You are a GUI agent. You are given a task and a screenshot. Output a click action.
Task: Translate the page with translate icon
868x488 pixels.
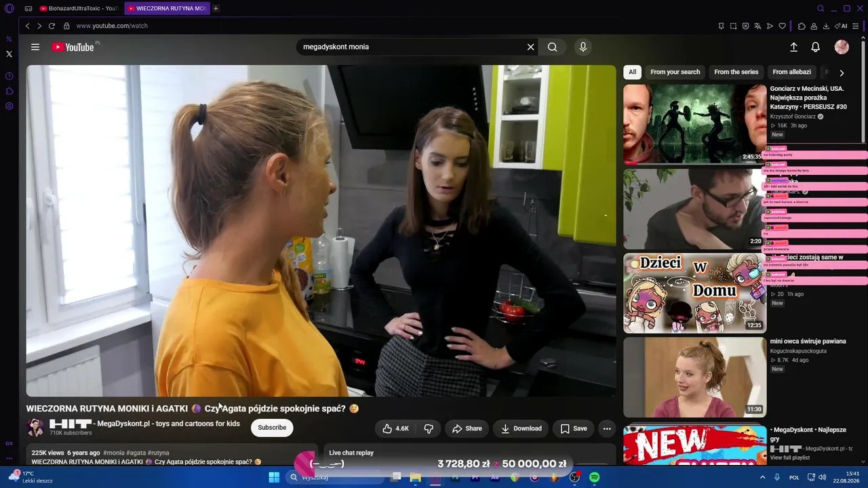(x=757, y=26)
